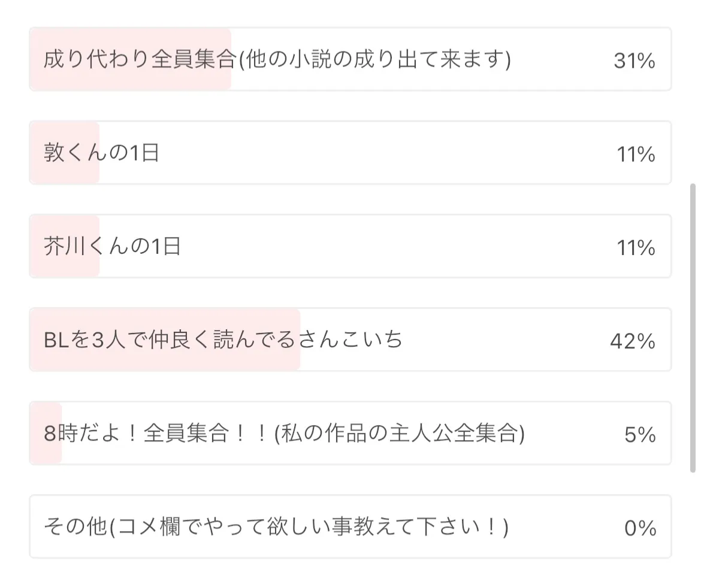Click the 31% result percentage
Viewport: 701px width, 588px height.
[x=634, y=60]
